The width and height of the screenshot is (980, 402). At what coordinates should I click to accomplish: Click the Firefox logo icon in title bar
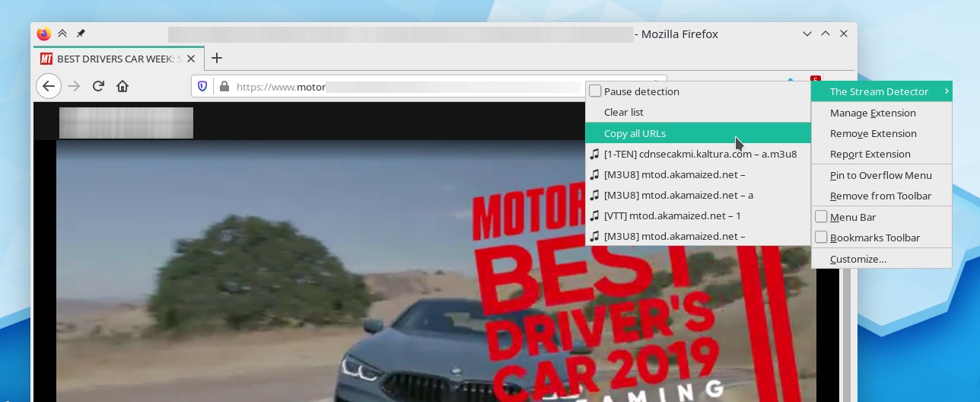coord(44,33)
